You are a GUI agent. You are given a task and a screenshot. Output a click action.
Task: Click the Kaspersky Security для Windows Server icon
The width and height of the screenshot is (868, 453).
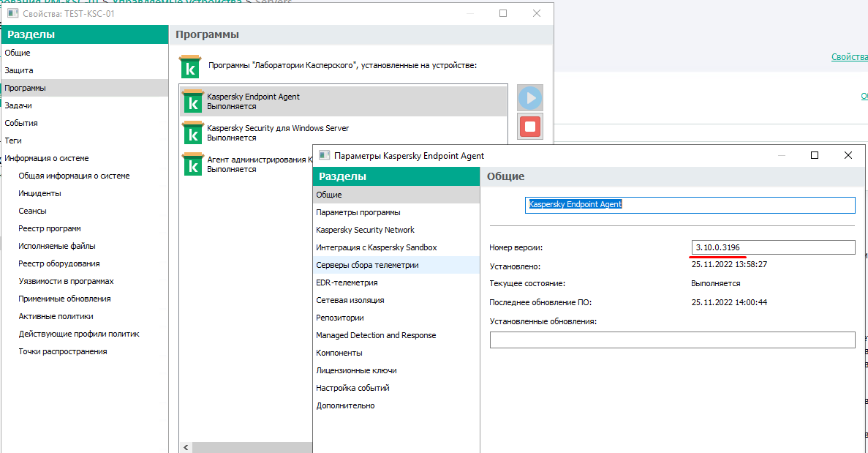(x=192, y=133)
